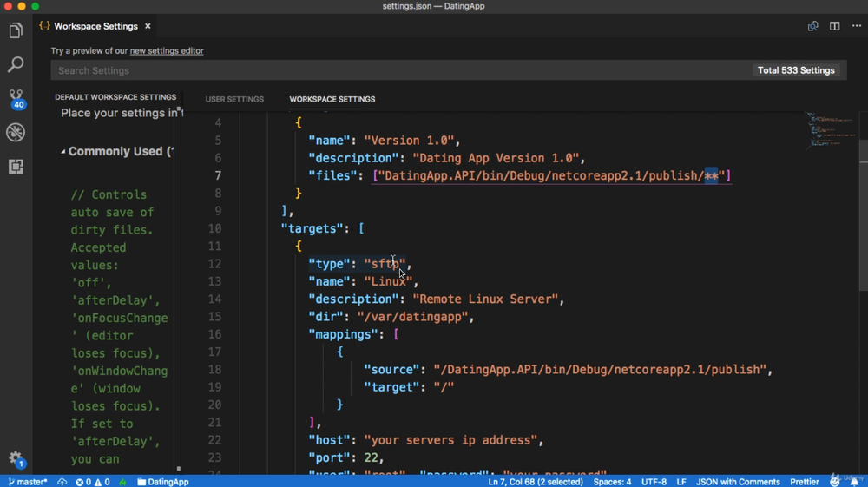Click the "source" path string on line 18
This screenshot has height=487, width=868.
(x=600, y=370)
